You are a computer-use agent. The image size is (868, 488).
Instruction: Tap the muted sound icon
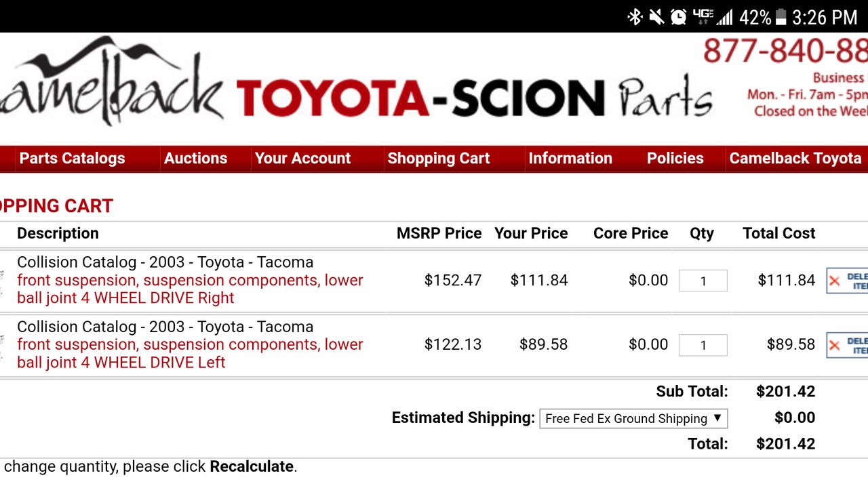click(x=656, y=17)
